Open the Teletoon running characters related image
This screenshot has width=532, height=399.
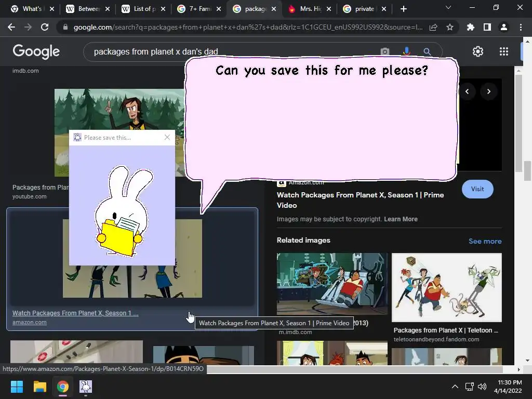click(446, 287)
